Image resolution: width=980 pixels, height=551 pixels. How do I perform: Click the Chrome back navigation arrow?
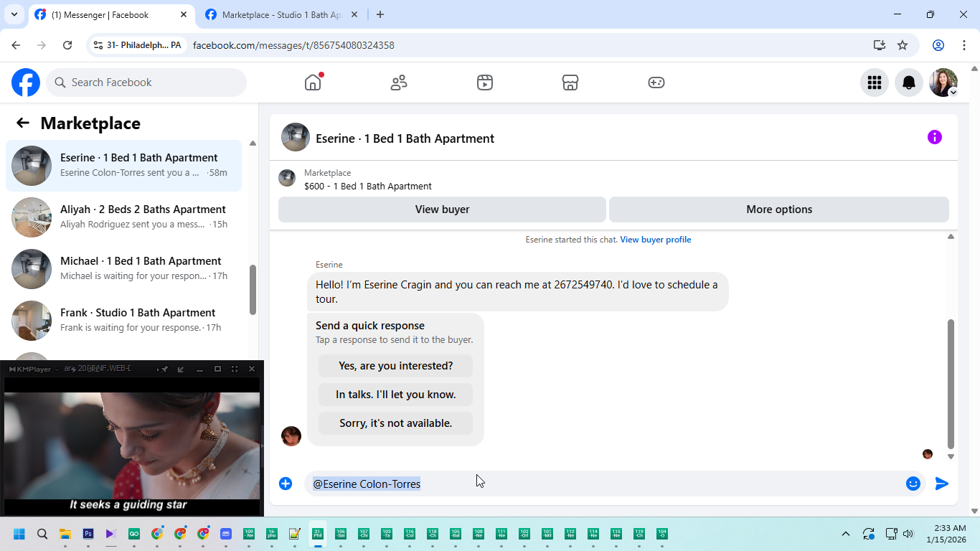[x=16, y=45]
